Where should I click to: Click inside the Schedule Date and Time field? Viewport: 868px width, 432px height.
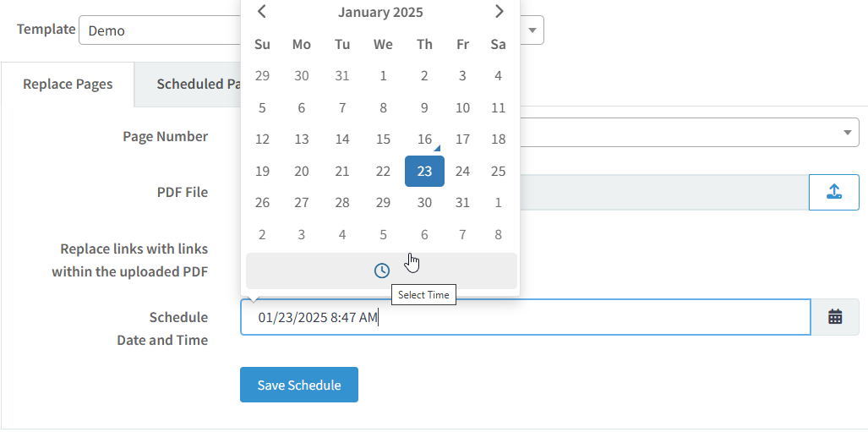pyautogui.click(x=526, y=317)
